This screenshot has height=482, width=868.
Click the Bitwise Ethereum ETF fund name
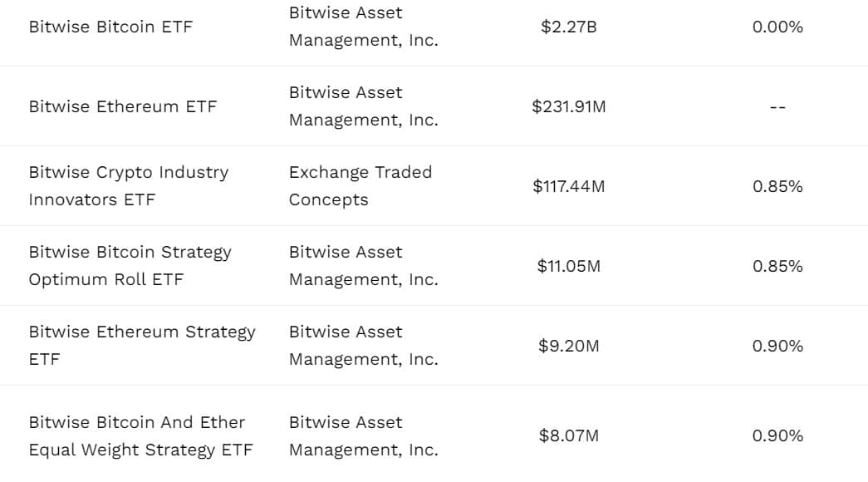click(x=122, y=106)
